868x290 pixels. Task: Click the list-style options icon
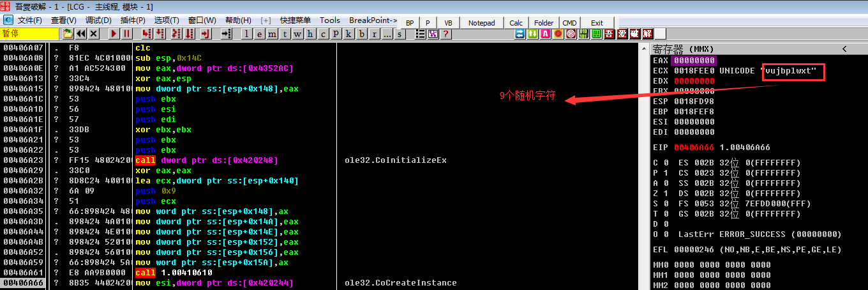click(x=420, y=34)
